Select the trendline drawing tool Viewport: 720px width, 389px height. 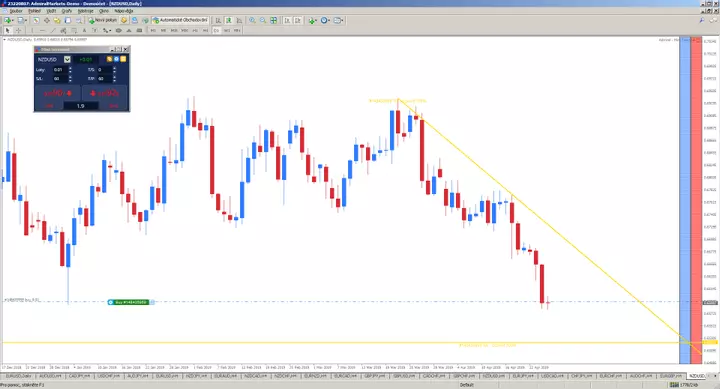pyautogui.click(x=52, y=30)
